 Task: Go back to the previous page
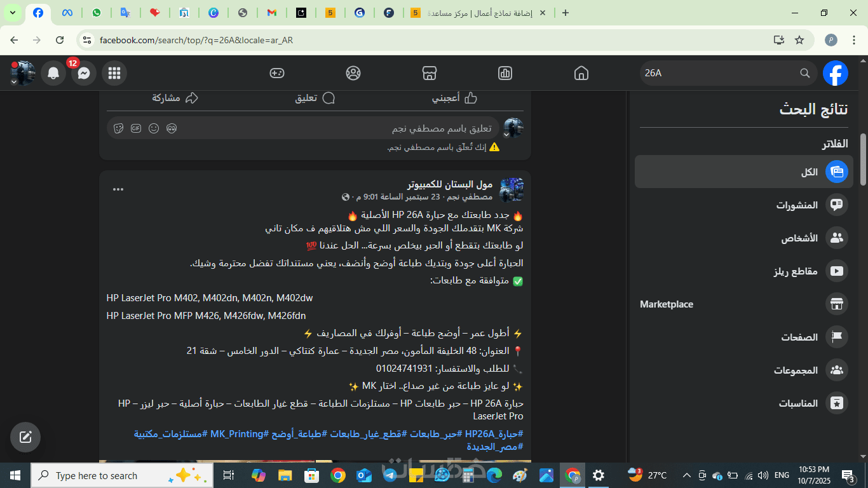14,40
